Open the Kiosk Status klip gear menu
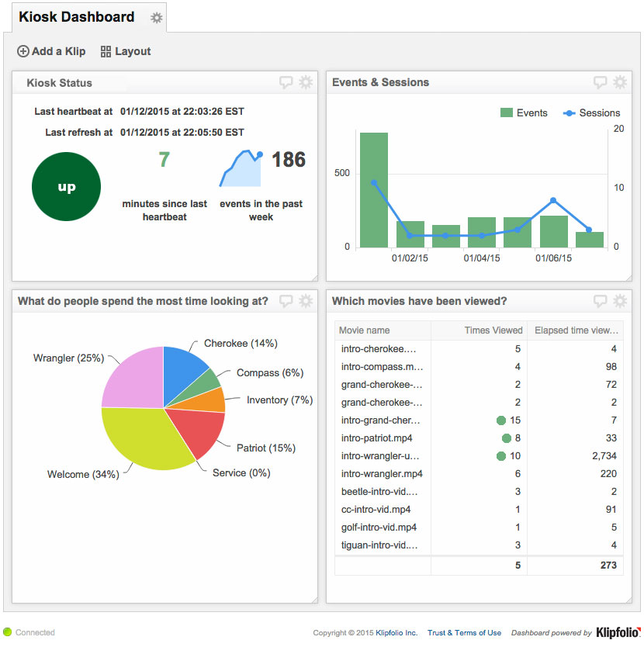Viewport: 644px width, 647px height. tap(306, 82)
